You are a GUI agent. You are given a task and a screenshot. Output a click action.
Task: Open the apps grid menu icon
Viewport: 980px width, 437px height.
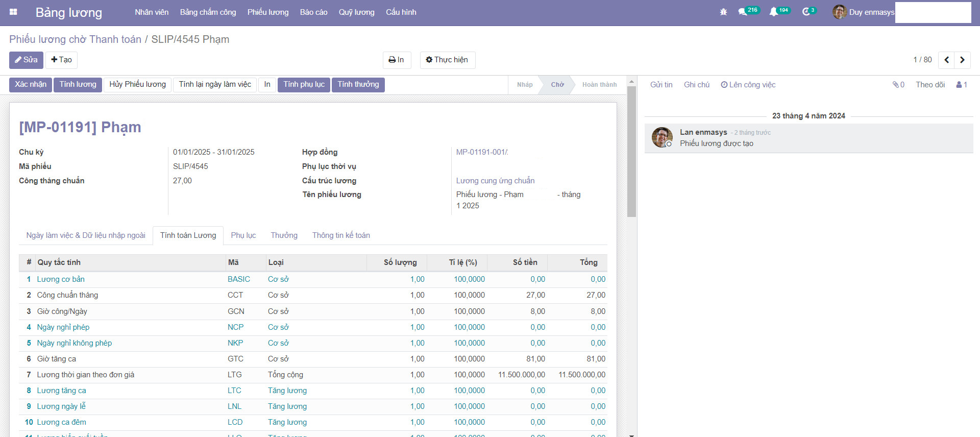[x=13, y=12]
